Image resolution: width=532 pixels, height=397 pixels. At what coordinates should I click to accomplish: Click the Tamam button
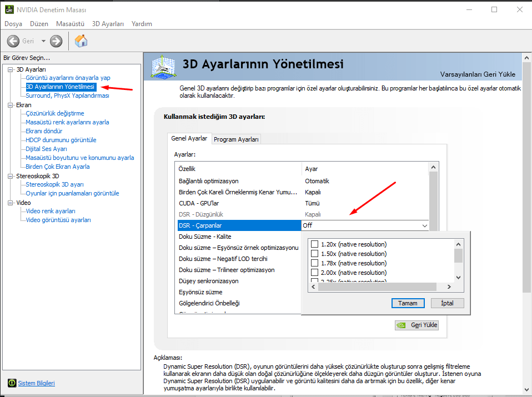(408, 303)
